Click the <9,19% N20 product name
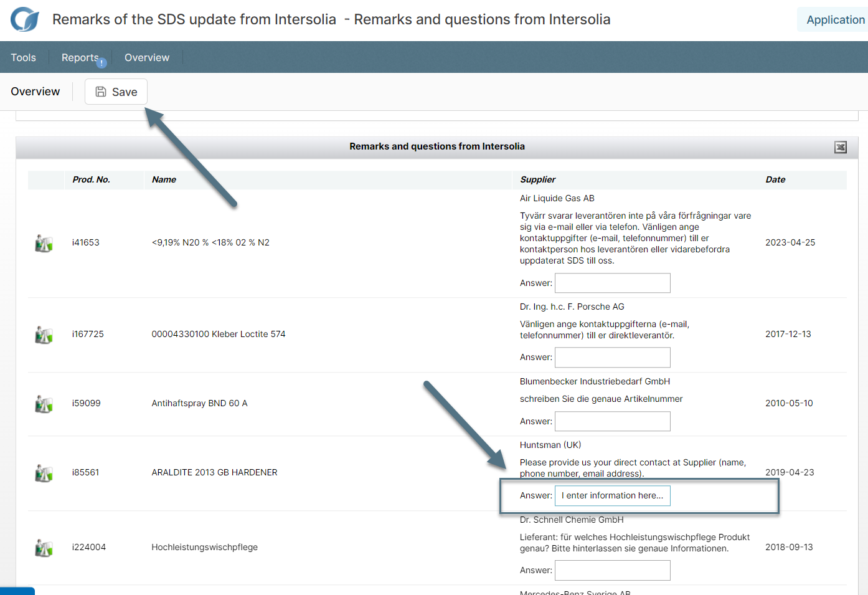Viewport: 868px width, 595px height. [x=210, y=242]
